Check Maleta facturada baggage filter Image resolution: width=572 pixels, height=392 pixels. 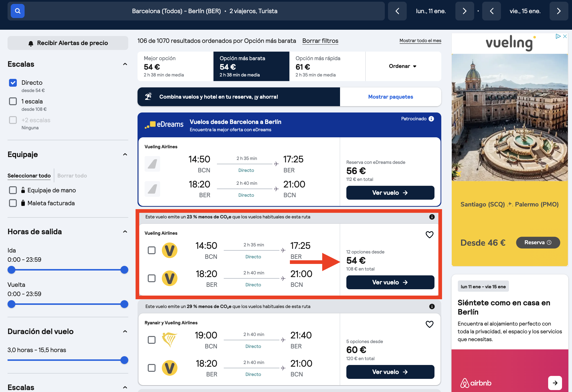[x=13, y=203]
